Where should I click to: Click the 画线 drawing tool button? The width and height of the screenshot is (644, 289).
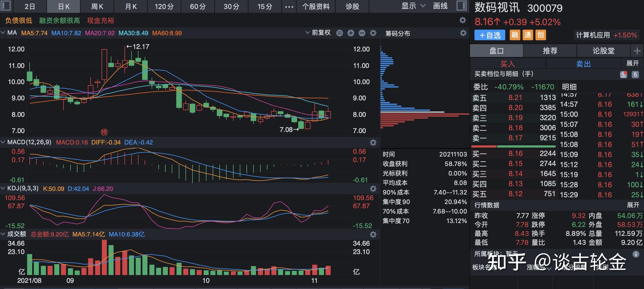coord(440,6)
